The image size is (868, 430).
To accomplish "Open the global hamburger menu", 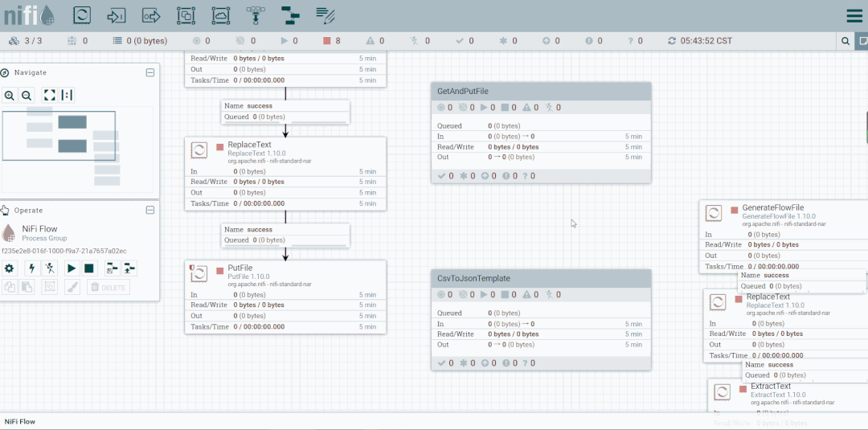I will (854, 16).
